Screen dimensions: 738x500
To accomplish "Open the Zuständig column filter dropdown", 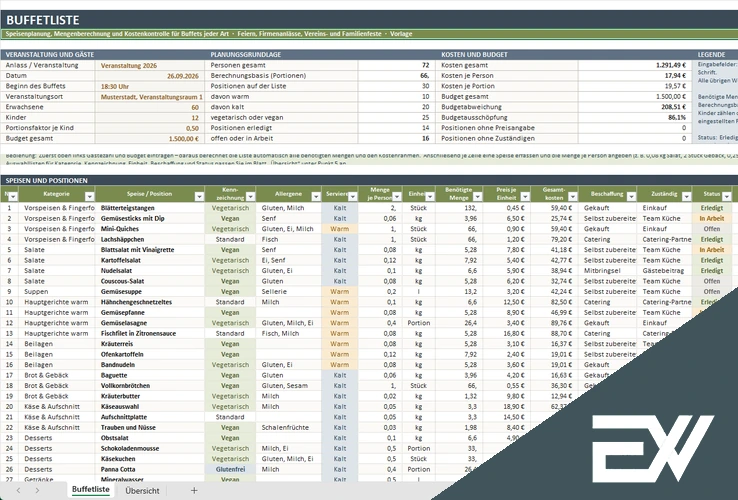I will [x=686, y=197].
